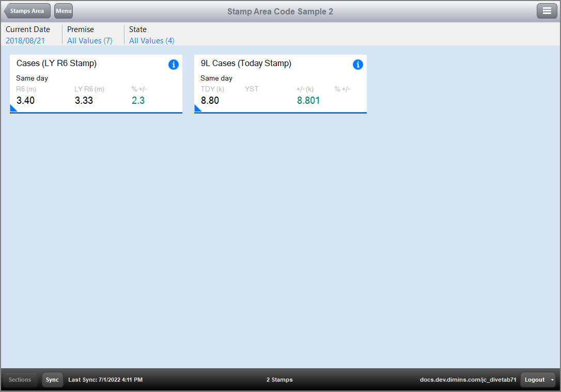Open the Menu button
The image size is (561, 392).
tap(64, 11)
